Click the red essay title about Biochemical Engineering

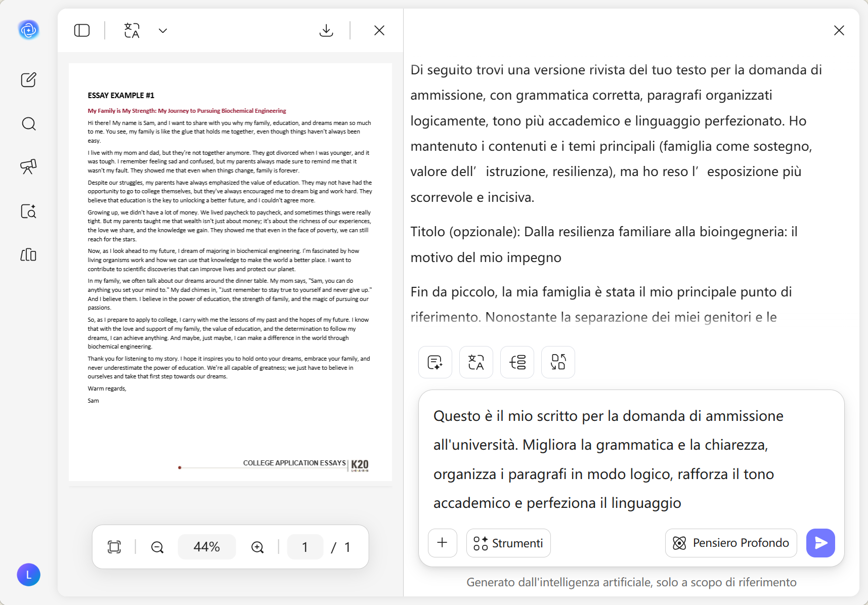point(187,111)
